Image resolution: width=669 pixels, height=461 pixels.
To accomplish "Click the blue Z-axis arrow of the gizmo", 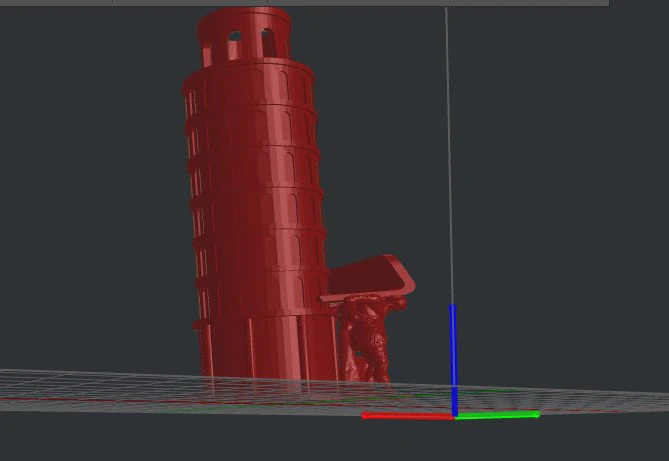I will tap(453, 359).
